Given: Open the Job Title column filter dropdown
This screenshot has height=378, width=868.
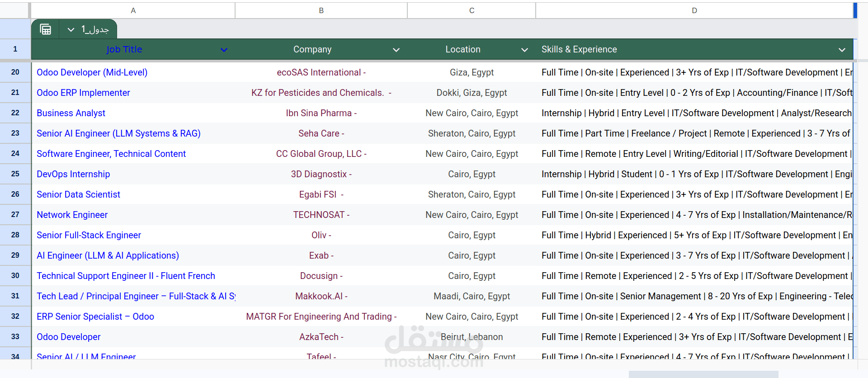Looking at the screenshot, I should [x=224, y=50].
